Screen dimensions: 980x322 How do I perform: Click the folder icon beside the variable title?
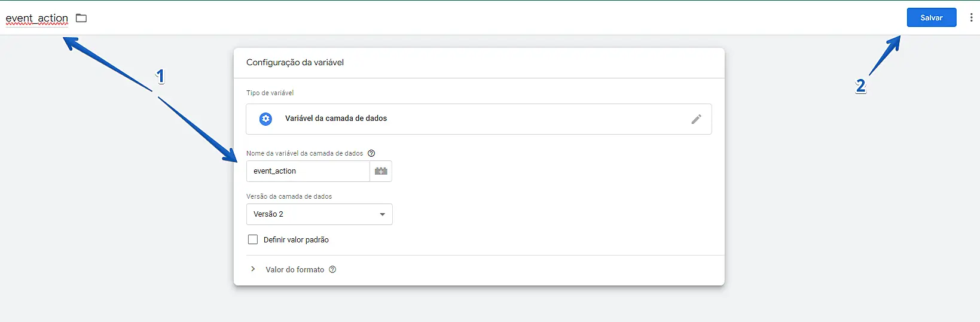81,18
